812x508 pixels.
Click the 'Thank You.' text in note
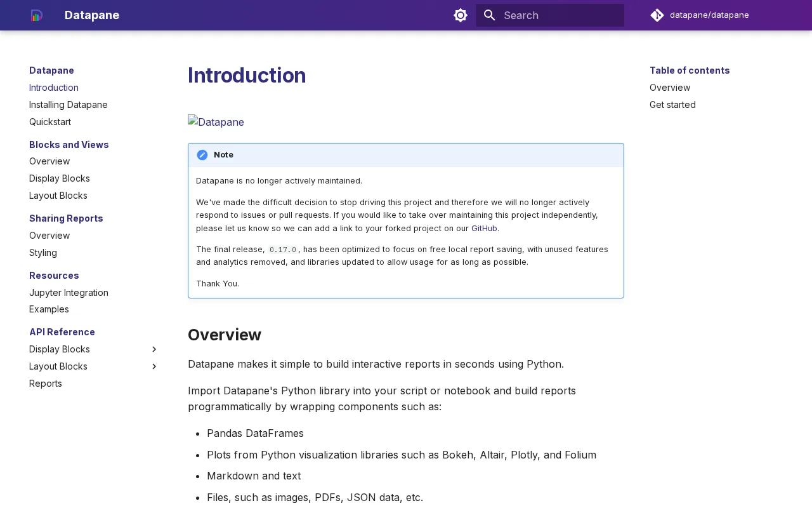(x=218, y=283)
